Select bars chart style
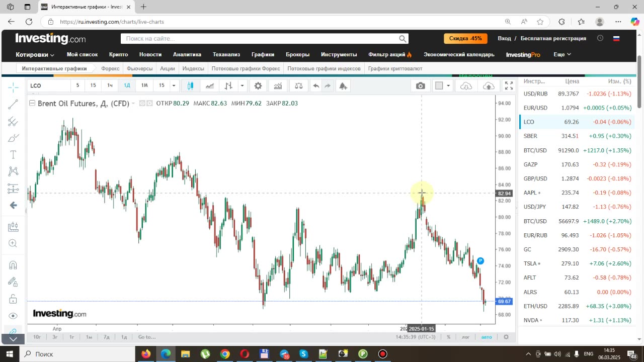644x362 pixels. 228,85
